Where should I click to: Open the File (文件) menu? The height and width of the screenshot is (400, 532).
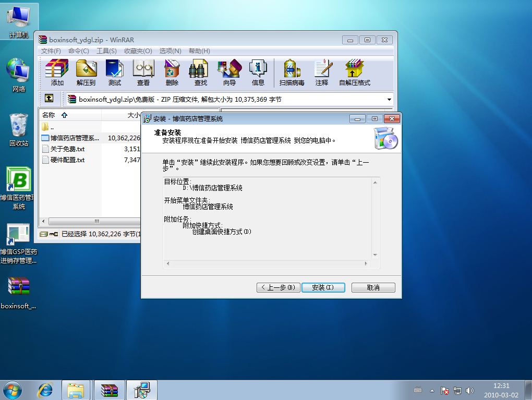[x=51, y=51]
